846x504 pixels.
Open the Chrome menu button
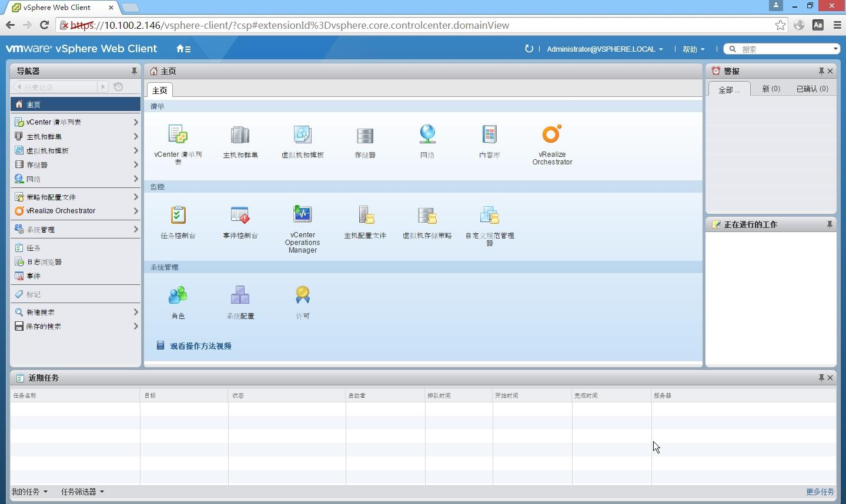[837, 25]
